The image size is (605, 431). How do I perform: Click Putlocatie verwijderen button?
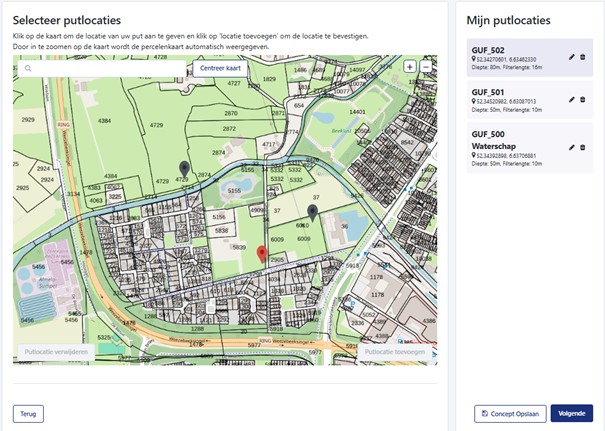[59, 353]
